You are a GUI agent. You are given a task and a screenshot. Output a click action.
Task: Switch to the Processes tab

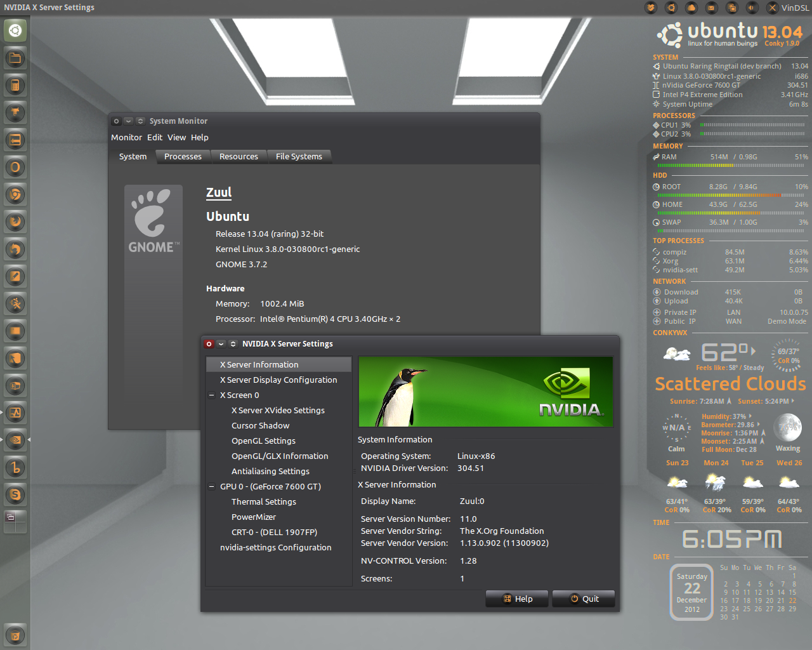point(183,156)
